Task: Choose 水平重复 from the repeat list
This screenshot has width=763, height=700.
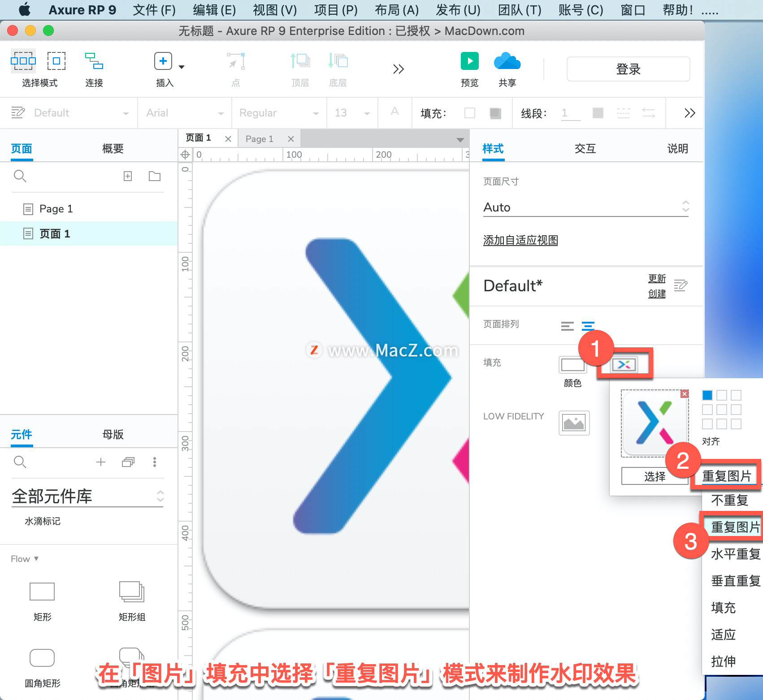Action: [735, 554]
